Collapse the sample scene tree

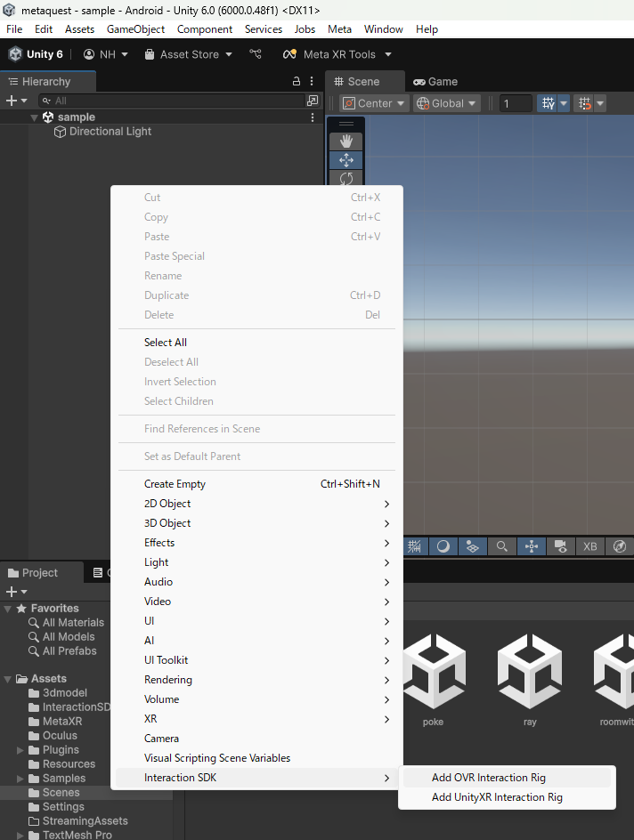coord(34,117)
